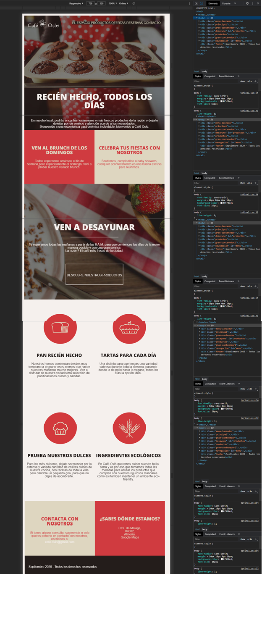Switch to the Elements tab
The height and width of the screenshot is (644, 262).
(213, 3)
